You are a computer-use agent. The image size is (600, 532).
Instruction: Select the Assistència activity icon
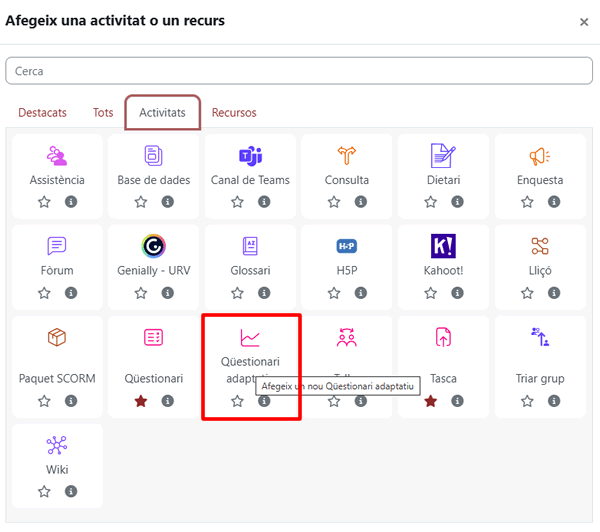[x=57, y=156]
